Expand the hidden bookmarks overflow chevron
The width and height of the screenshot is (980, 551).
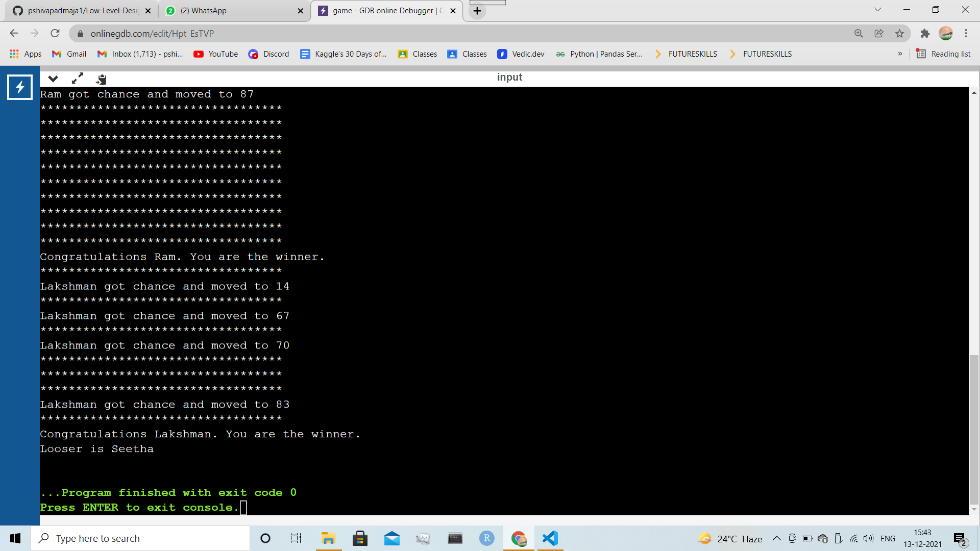tap(900, 54)
